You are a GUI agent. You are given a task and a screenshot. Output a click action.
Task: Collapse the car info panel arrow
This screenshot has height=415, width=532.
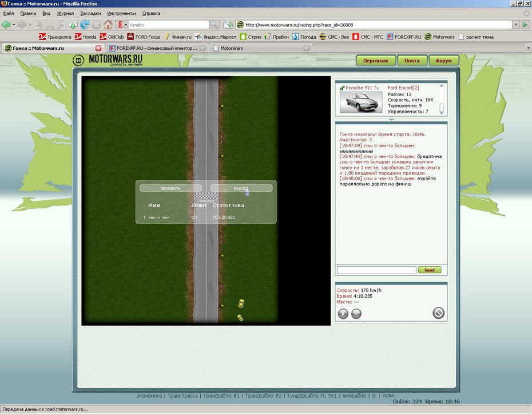pyautogui.click(x=391, y=120)
